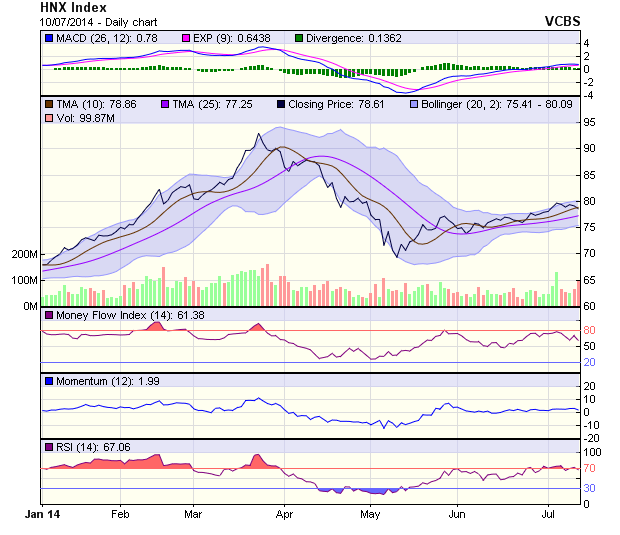Click the light blue Bollinger legend swatch

(x=413, y=103)
